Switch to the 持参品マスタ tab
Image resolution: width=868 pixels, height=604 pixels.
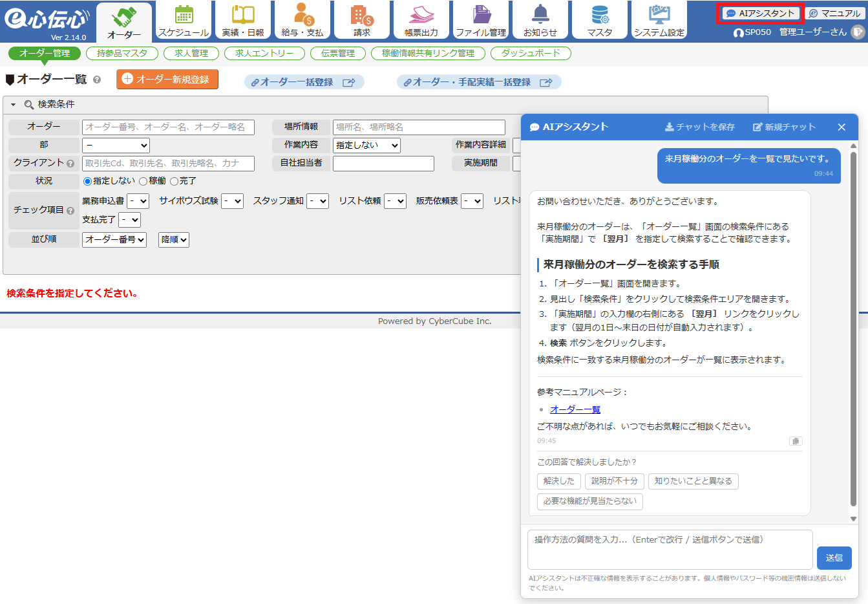(122, 54)
